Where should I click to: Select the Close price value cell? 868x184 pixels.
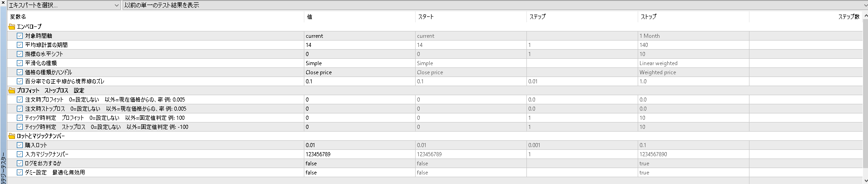360,72
